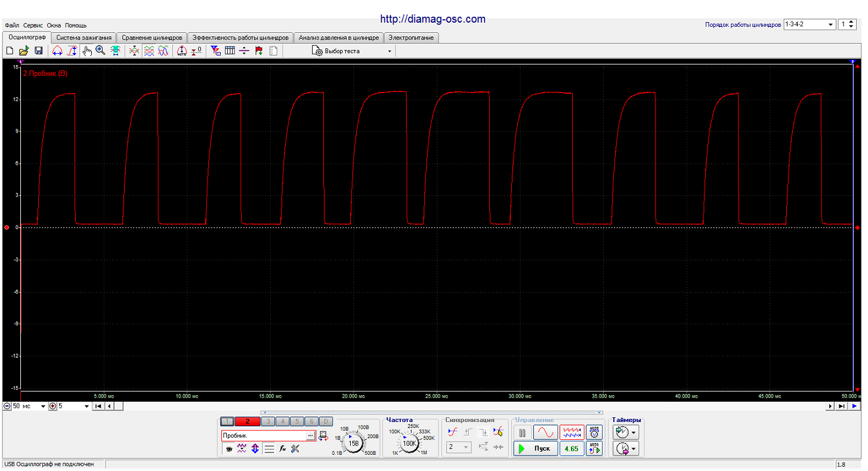Click the stacked red-blue waveforms icon

[149, 51]
